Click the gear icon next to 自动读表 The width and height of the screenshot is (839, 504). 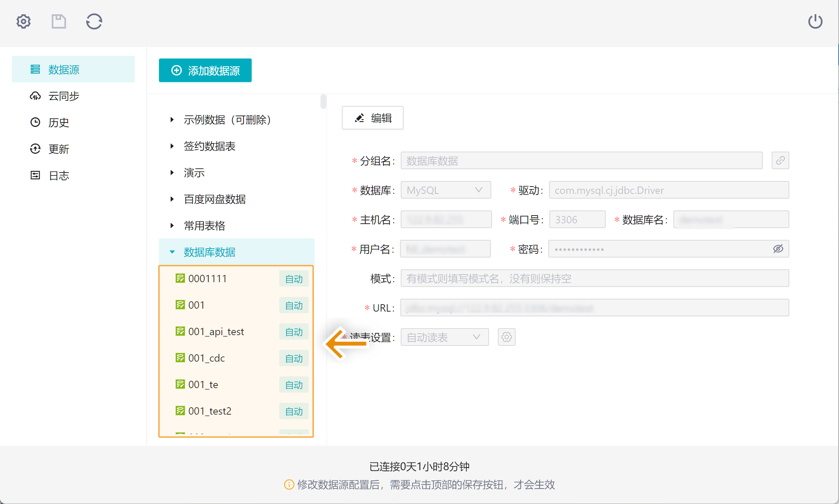tap(507, 337)
